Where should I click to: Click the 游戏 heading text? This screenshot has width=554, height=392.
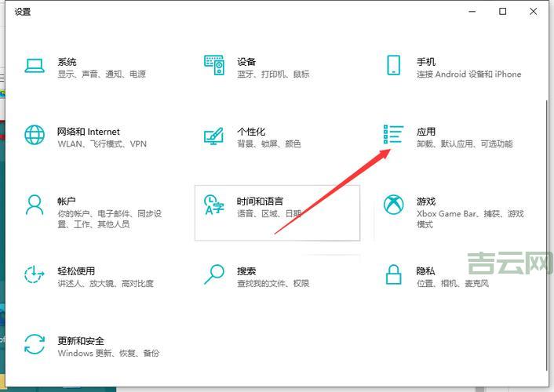tap(426, 201)
